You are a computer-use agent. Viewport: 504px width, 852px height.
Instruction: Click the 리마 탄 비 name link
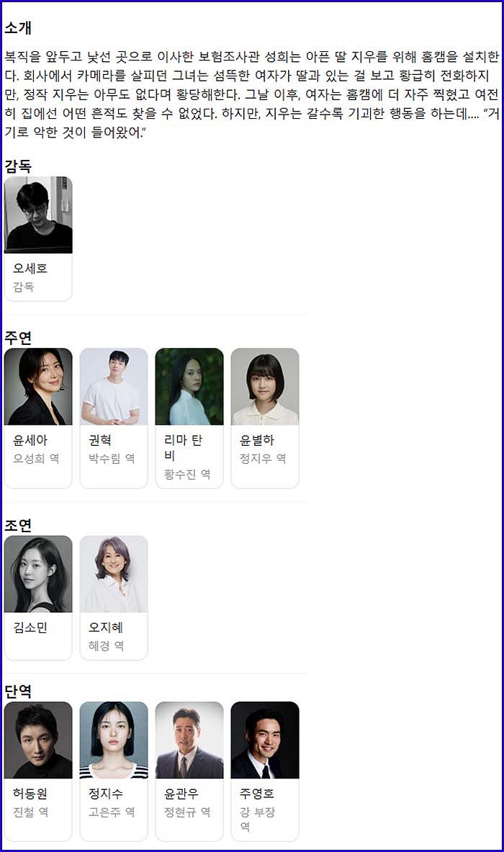[183, 448]
